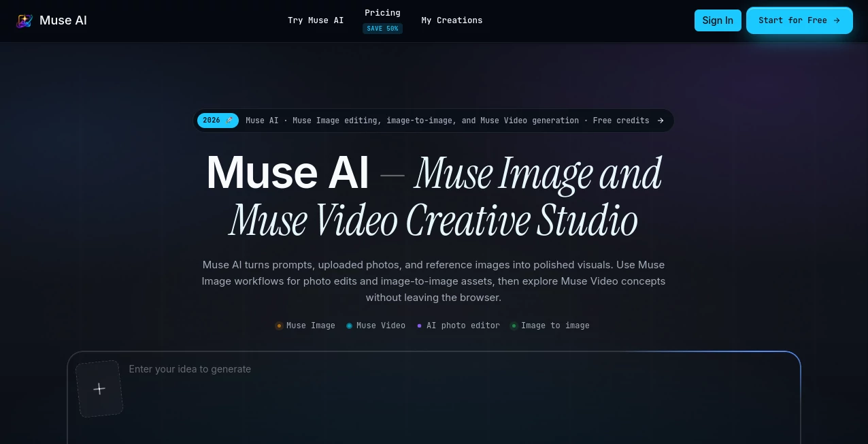This screenshot has width=868, height=444.
Task: Click the SAVE 50% badge
Action: coord(382,29)
